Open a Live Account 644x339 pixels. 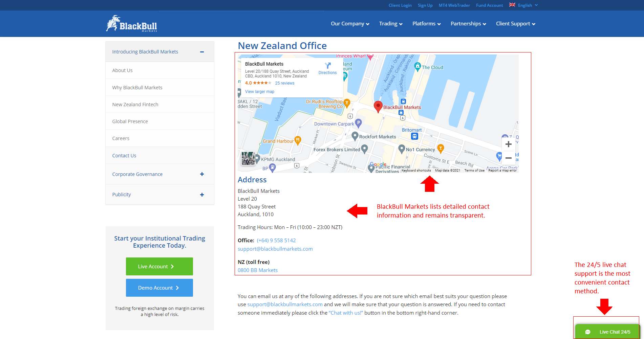click(159, 266)
